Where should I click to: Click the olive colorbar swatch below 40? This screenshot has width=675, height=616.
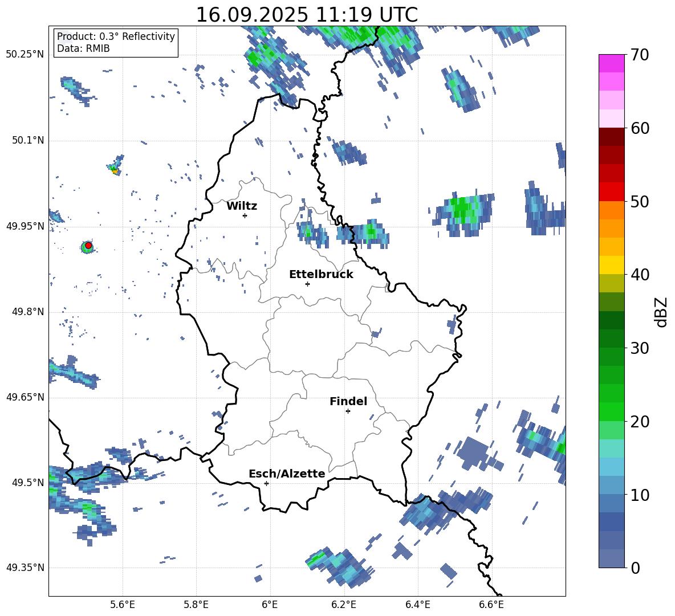[x=611, y=283]
